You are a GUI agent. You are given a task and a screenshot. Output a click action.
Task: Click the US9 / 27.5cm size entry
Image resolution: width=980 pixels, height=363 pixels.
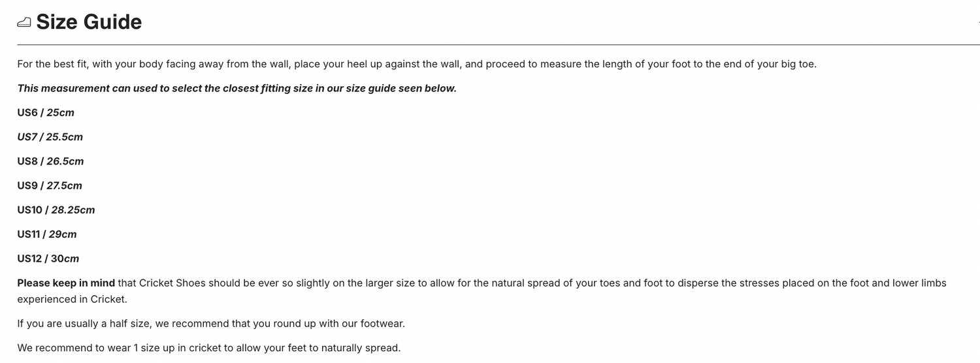point(50,185)
